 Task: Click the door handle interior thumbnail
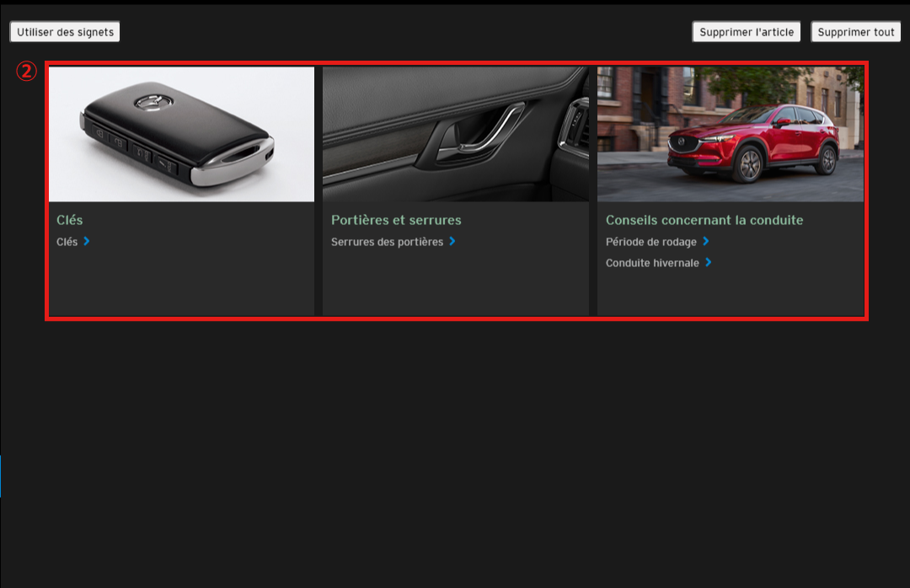tap(455, 135)
